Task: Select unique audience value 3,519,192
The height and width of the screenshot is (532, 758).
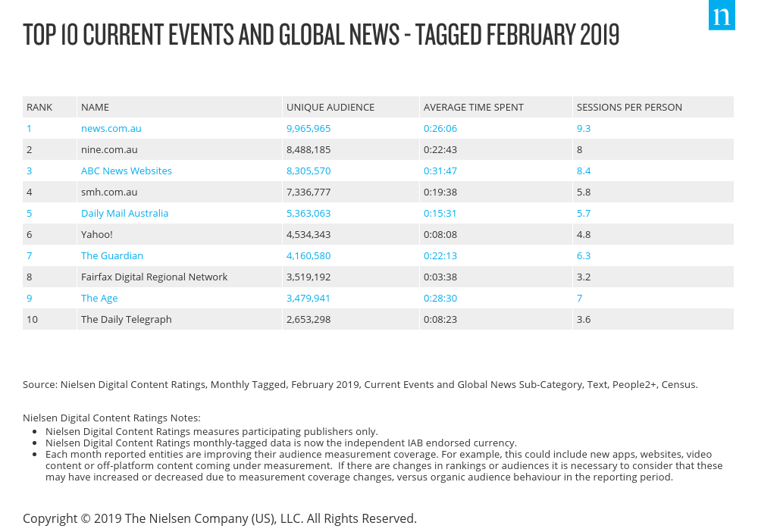Action: (309, 277)
